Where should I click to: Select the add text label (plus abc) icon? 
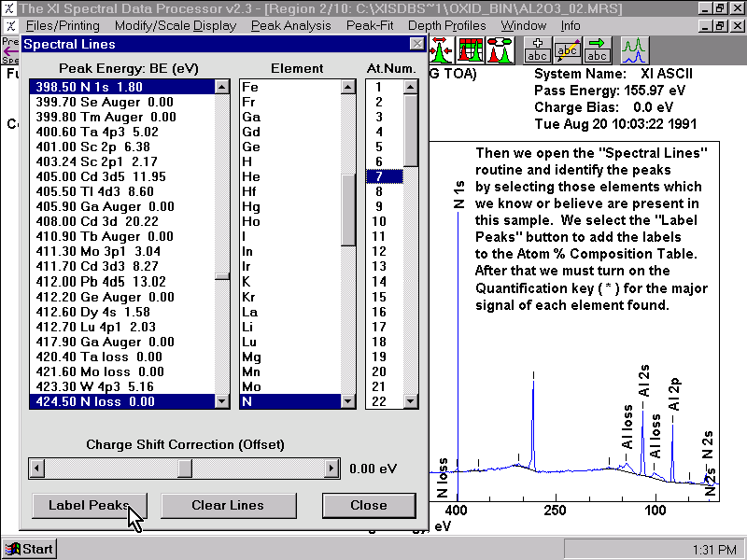click(x=538, y=50)
